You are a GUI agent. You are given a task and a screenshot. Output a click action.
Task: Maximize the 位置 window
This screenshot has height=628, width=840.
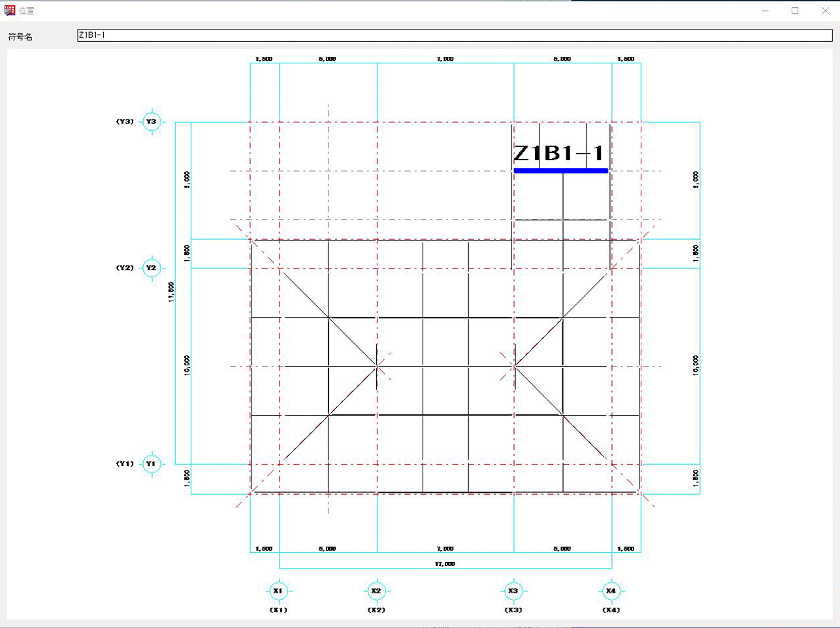[795, 10]
